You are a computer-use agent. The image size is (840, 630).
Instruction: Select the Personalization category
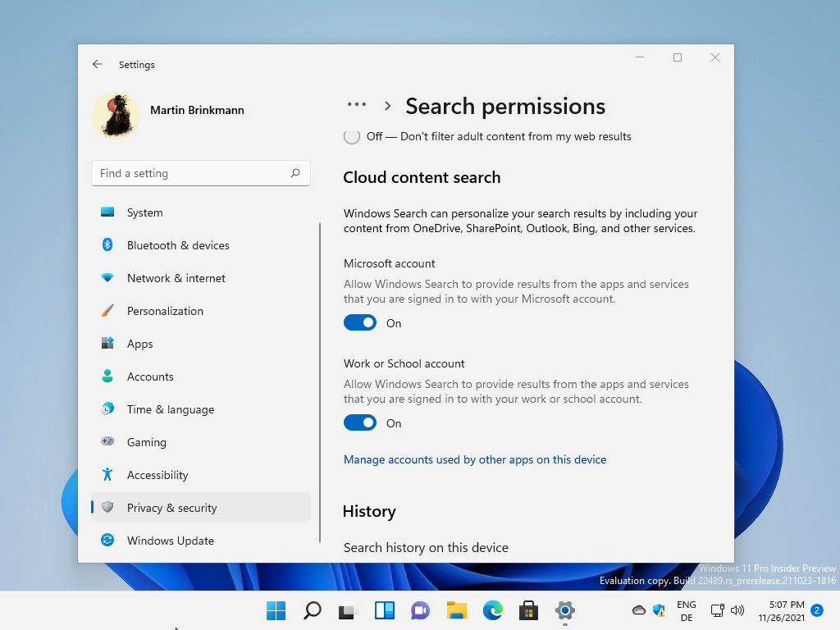(201, 311)
